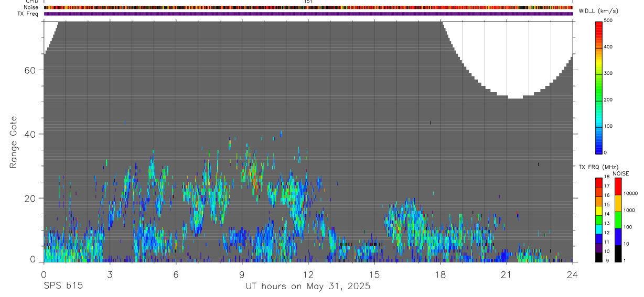Viewport: 644px width, 297px height.
Task: Click the 'Range Gate' y-axis label
Action: [x=14, y=142]
